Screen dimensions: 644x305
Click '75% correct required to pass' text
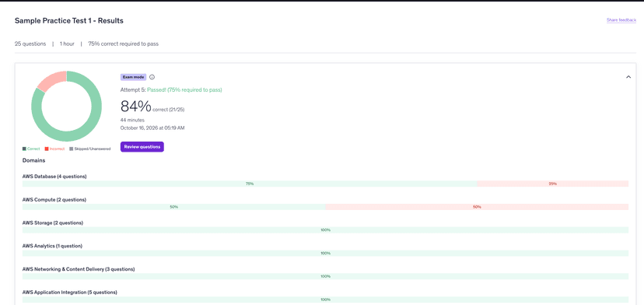(x=123, y=44)
